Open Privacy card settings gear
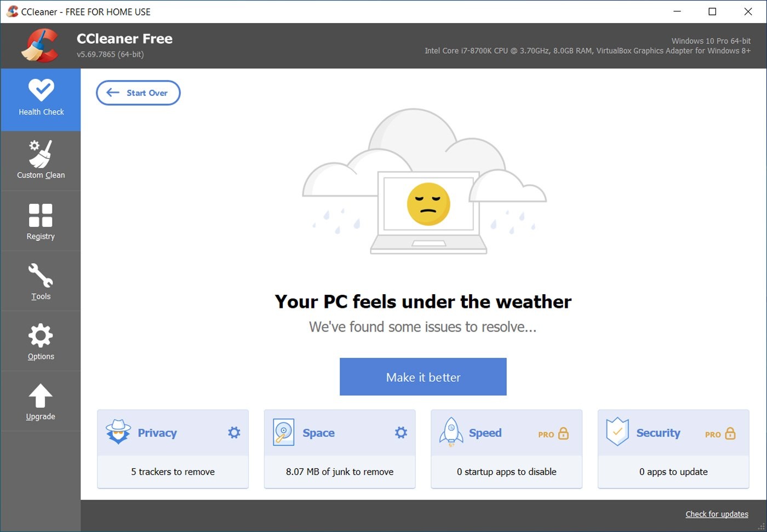 [x=234, y=432]
